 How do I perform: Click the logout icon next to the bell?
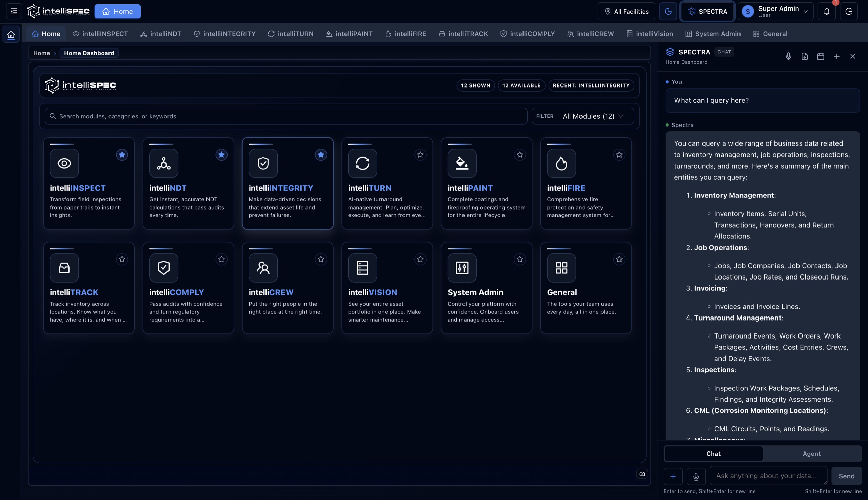848,11
